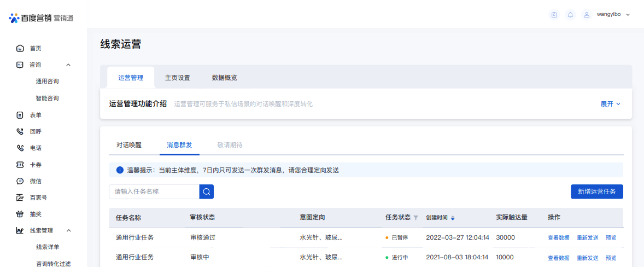Open the notification bell icon

[x=571, y=15]
